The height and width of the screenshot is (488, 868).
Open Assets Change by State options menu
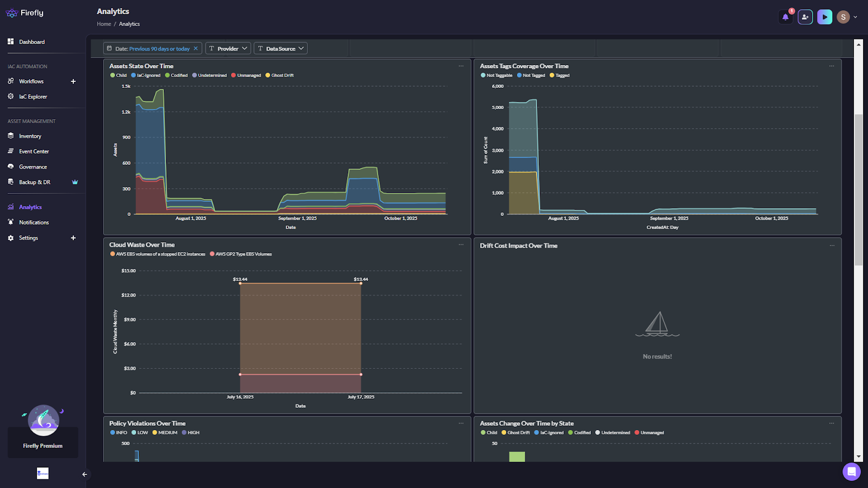(832, 423)
